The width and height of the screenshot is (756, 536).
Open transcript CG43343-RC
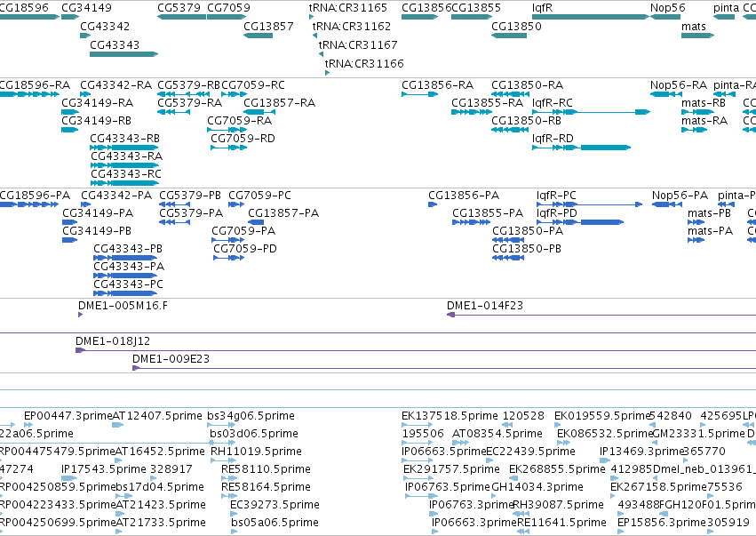pos(124,183)
